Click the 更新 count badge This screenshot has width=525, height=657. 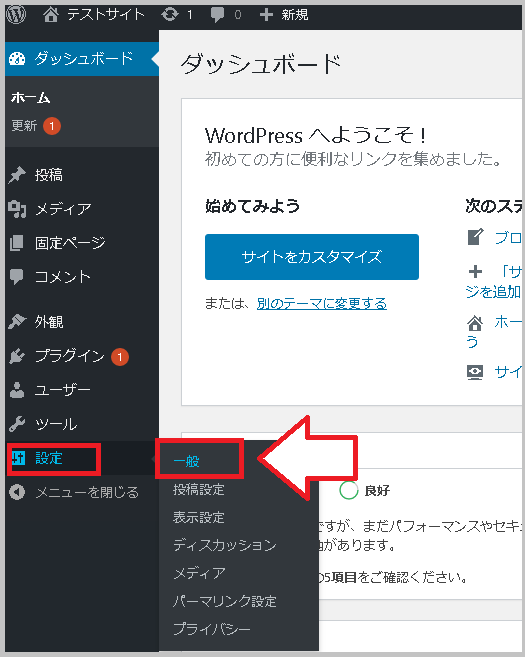52,126
